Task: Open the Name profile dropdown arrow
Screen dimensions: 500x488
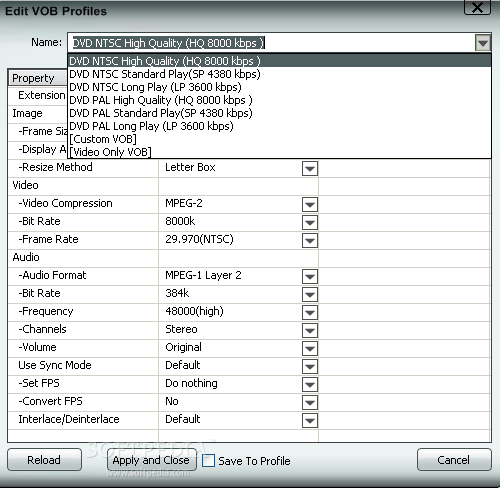Action: point(483,43)
